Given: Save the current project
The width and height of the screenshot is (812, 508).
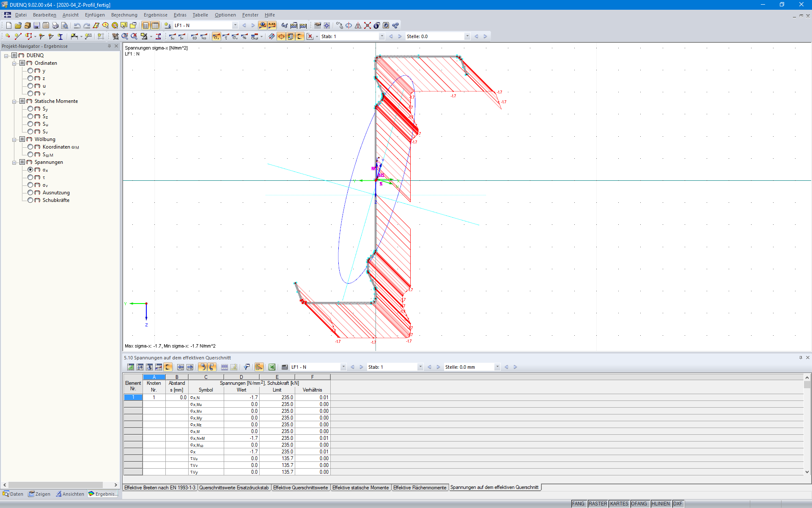Looking at the screenshot, I should 36,25.
